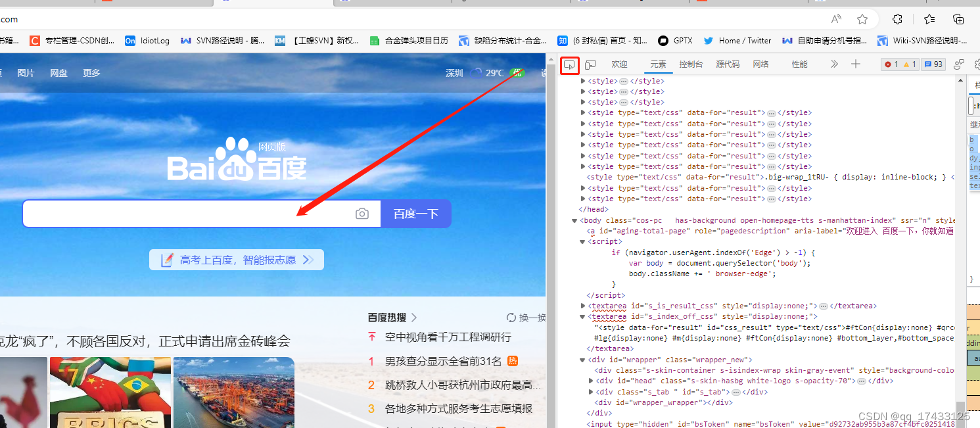Image resolution: width=980 pixels, height=428 pixels.
Task: Toggle device emulation icon in DevTools
Action: 591,64
